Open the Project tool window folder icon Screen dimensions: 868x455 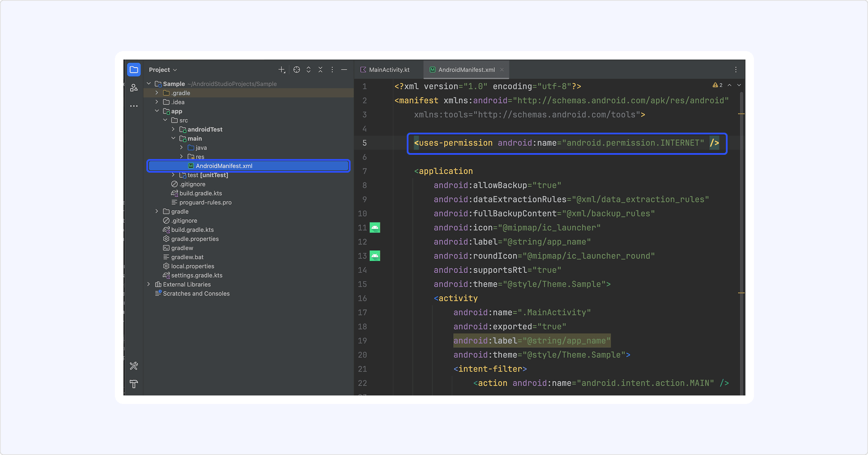point(134,70)
